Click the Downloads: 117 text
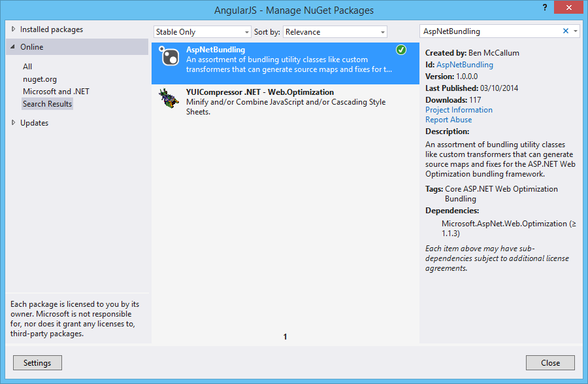 click(x=453, y=100)
